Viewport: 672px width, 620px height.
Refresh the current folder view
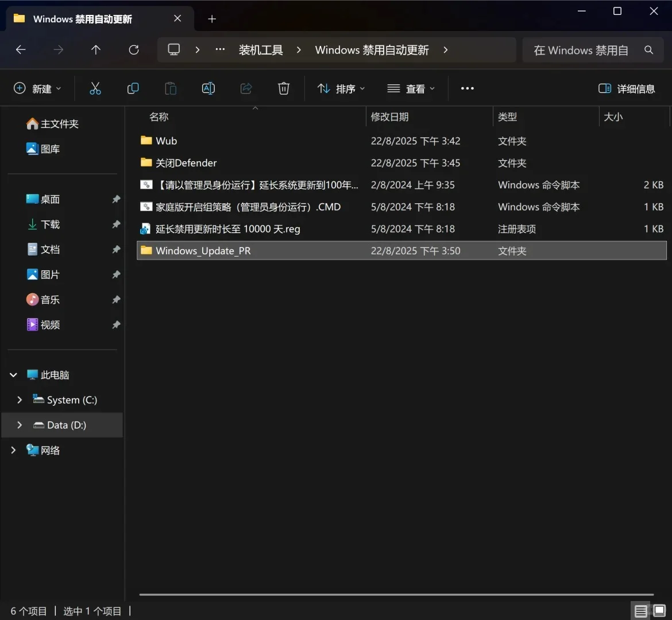[133, 50]
